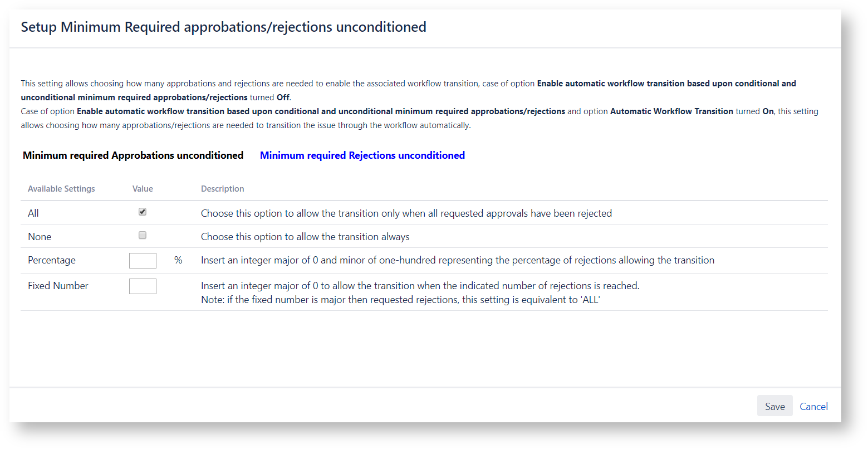Open Minimum required Rejections unconditioned tab

click(x=362, y=155)
